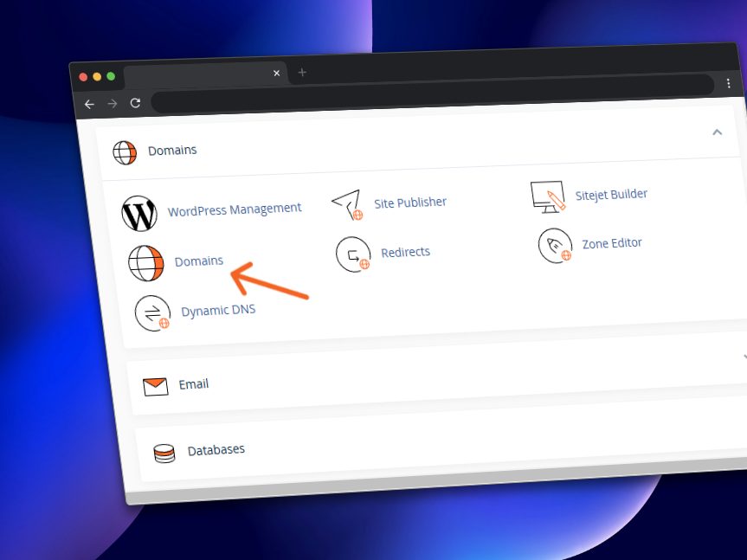Screen dimensions: 747x560
Task: Open Sitejet Builder via its monitor icon
Action: click(548, 196)
